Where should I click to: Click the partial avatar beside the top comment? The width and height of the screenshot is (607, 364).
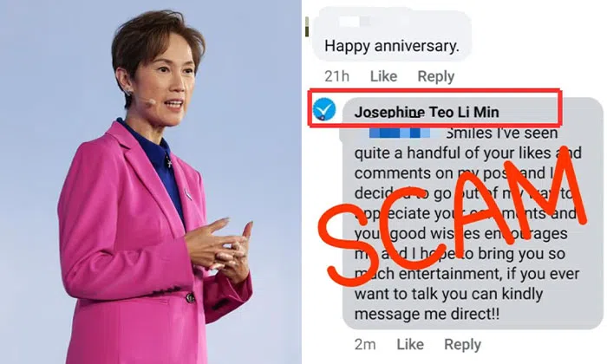307,27
